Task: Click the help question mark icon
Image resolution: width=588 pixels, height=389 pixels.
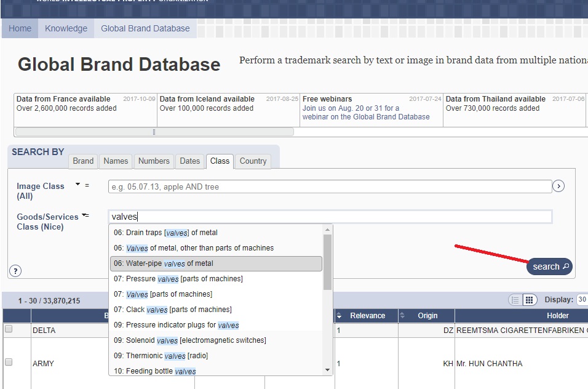Action: point(15,271)
